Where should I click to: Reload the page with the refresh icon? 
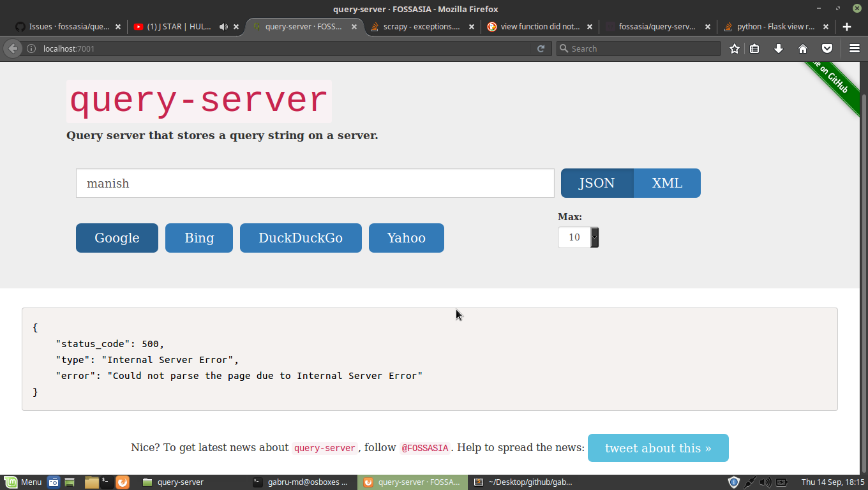point(541,48)
